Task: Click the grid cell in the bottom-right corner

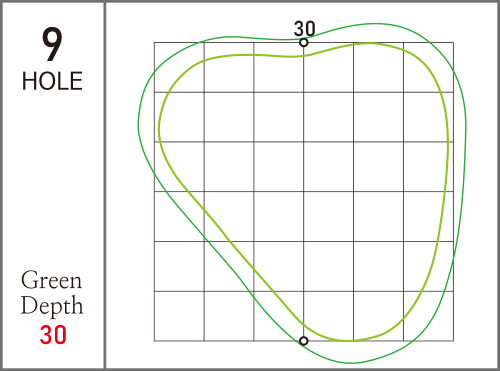Action: [x=428, y=316]
